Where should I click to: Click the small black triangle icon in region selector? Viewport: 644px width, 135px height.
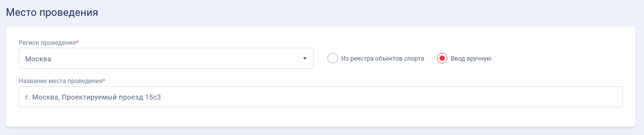tap(304, 59)
